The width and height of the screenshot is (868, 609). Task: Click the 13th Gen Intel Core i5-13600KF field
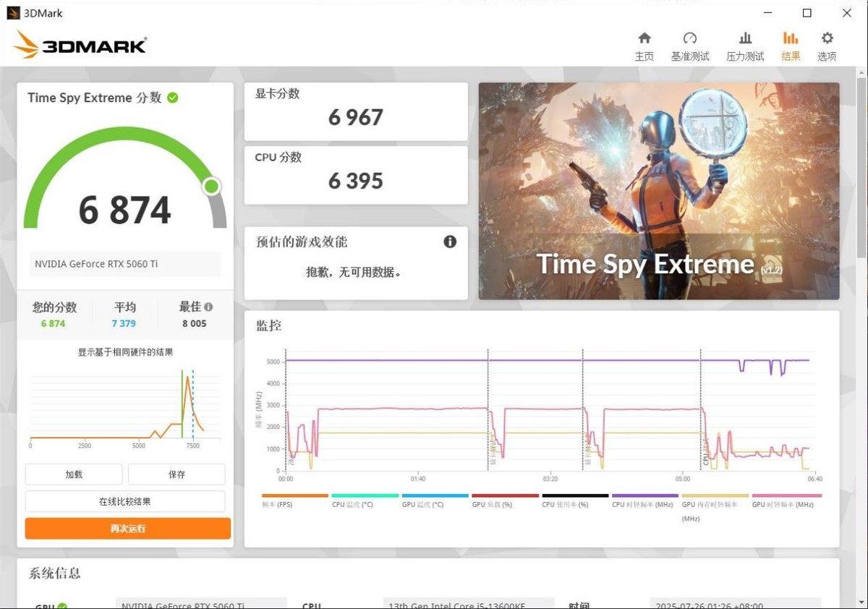pyautogui.click(x=468, y=605)
